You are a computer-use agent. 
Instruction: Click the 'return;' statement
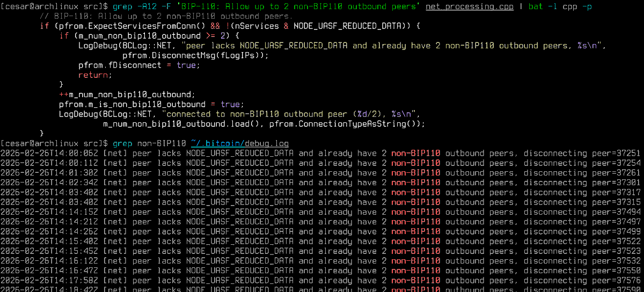click(95, 75)
